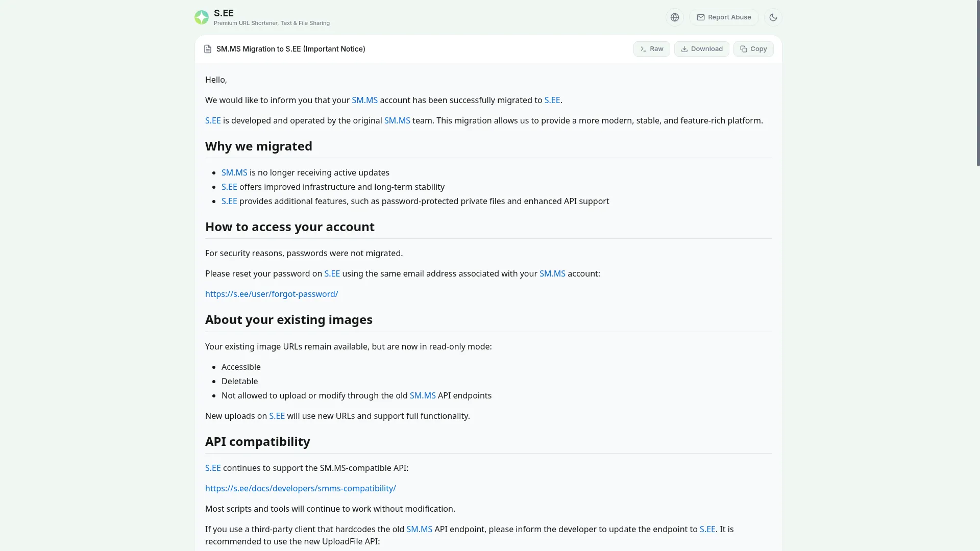Click the sentence "For security reasons, passwords were not migrated."
Screen dimensions: 980x551
point(304,254)
